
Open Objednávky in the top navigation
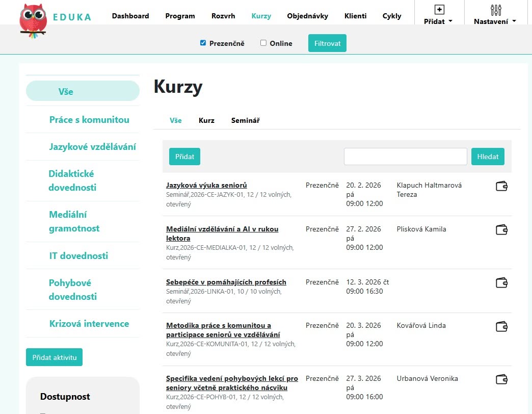[307, 16]
